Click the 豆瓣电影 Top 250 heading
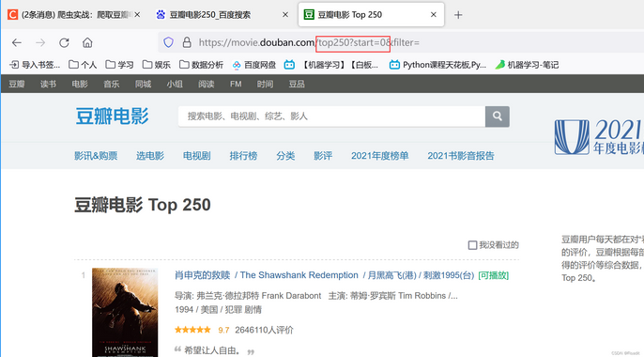This screenshot has width=644, height=357. (x=143, y=205)
